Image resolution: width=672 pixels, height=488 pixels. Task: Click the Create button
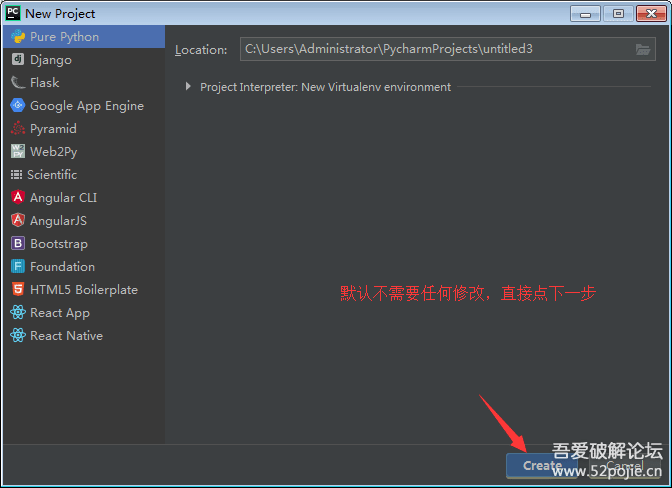(542, 465)
